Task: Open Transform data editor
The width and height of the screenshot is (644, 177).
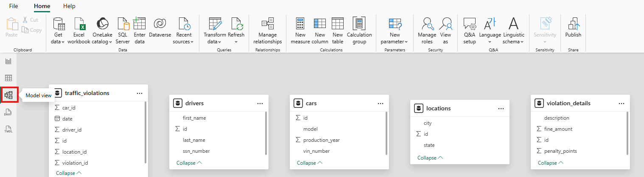Action: click(x=215, y=31)
